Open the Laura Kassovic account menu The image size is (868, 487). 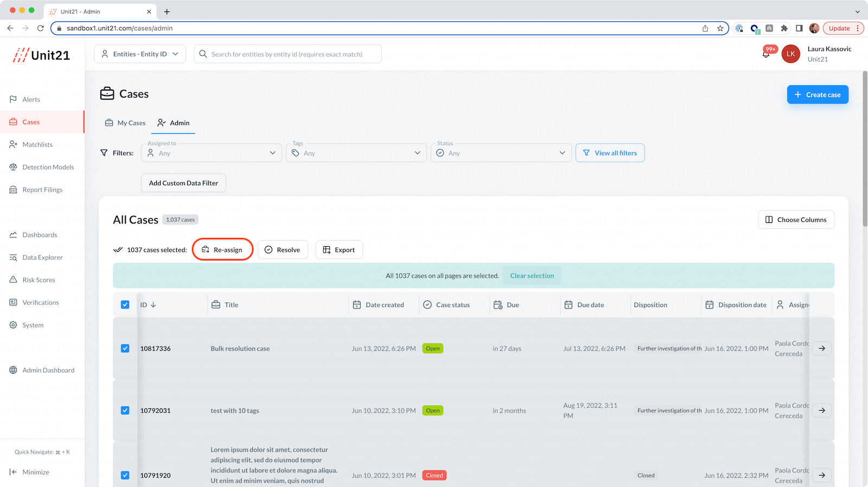(x=829, y=54)
